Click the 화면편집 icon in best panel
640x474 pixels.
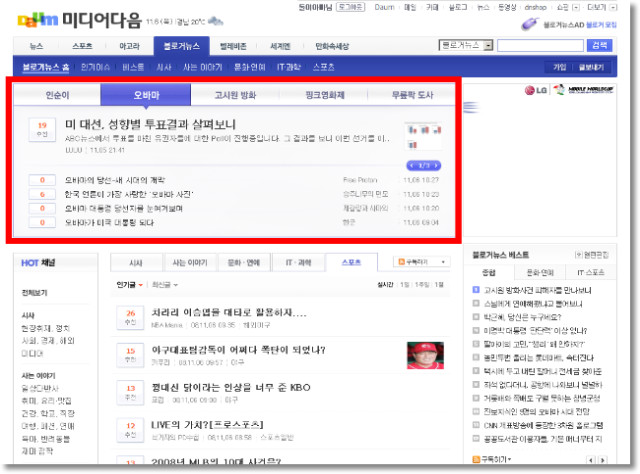point(578,255)
